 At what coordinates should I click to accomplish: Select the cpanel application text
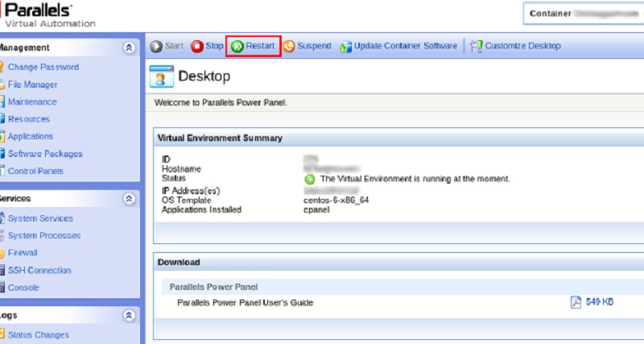316,210
